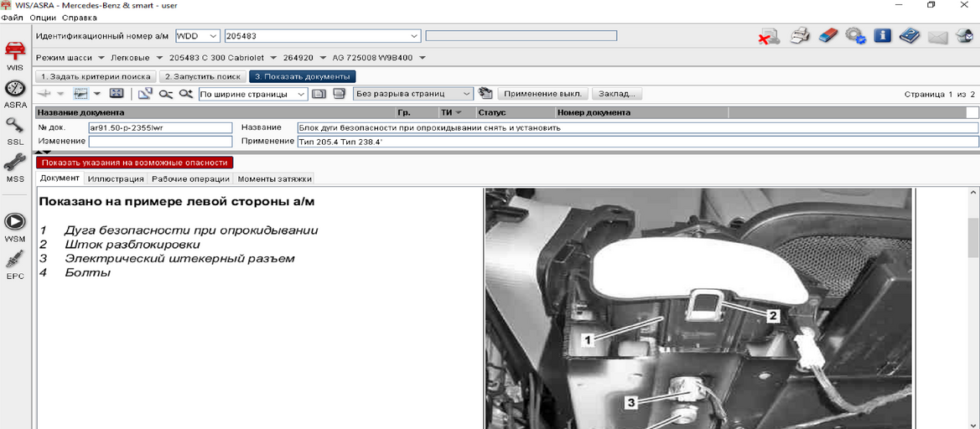Image resolution: width=980 pixels, height=429 pixels.
Task: Open the blue info icon
Action: (882, 36)
